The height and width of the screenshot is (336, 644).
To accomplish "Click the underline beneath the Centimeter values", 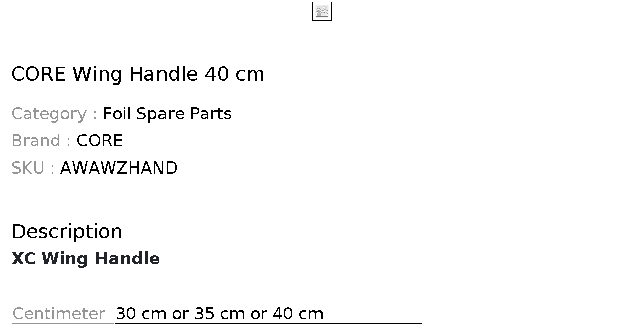I will point(268,323).
